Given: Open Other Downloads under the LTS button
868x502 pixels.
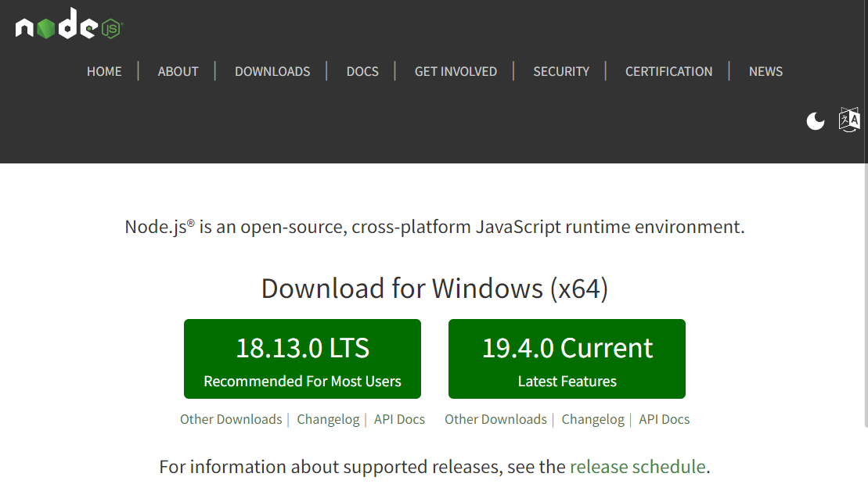Looking at the screenshot, I should pos(231,420).
